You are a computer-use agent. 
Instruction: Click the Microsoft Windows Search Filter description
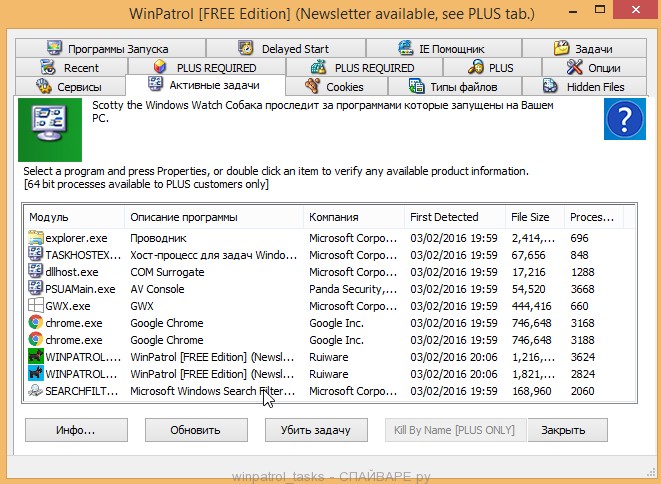[212, 391]
